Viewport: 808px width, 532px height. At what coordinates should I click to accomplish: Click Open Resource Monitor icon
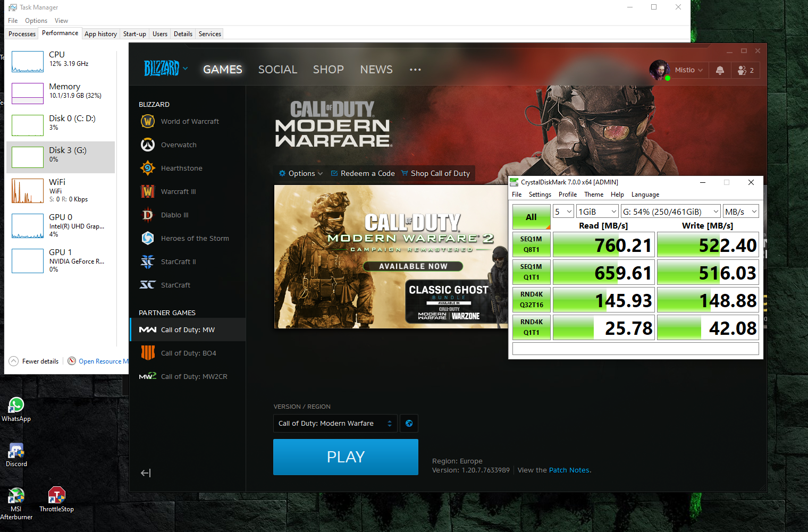tap(72, 361)
